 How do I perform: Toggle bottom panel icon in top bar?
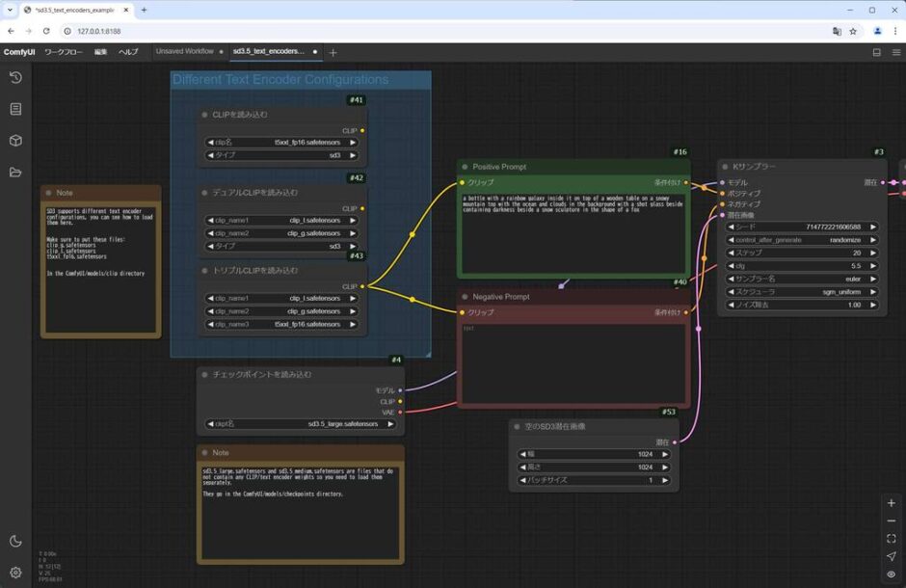click(x=876, y=53)
